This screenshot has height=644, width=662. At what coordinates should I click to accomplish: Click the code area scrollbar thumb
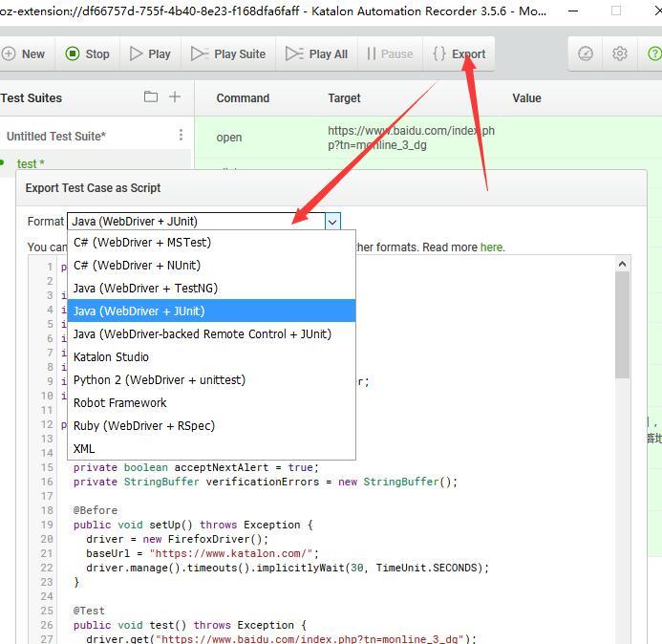622,324
